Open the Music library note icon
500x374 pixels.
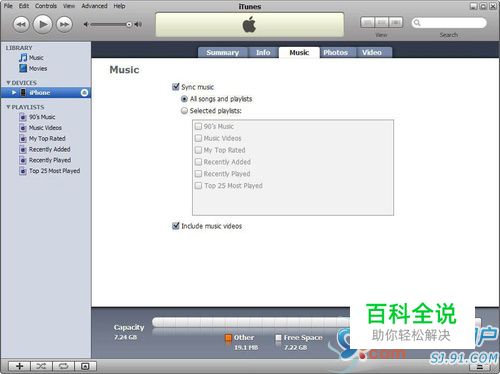[x=23, y=58]
